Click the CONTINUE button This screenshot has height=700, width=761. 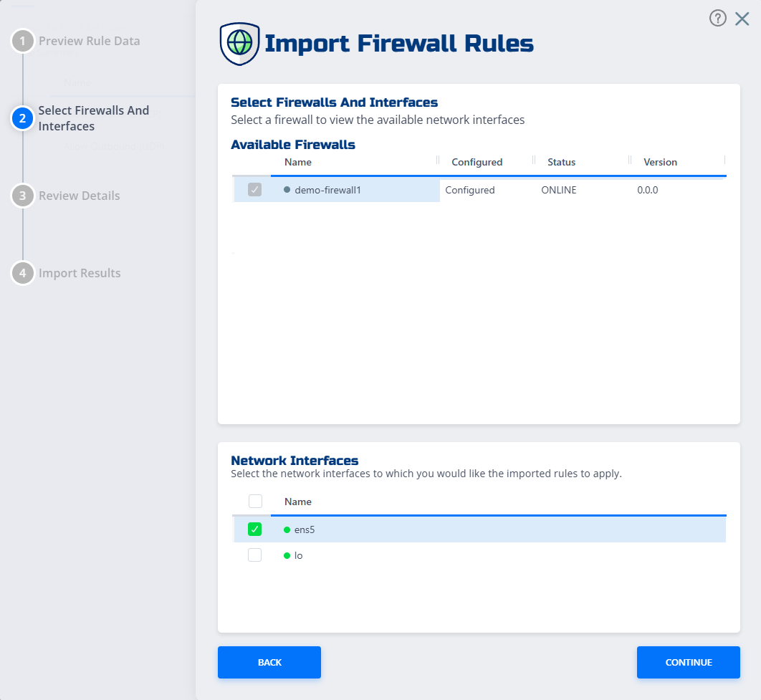[x=688, y=662]
